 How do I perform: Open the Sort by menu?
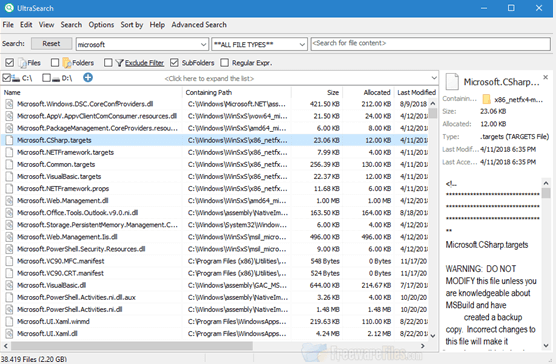point(132,25)
